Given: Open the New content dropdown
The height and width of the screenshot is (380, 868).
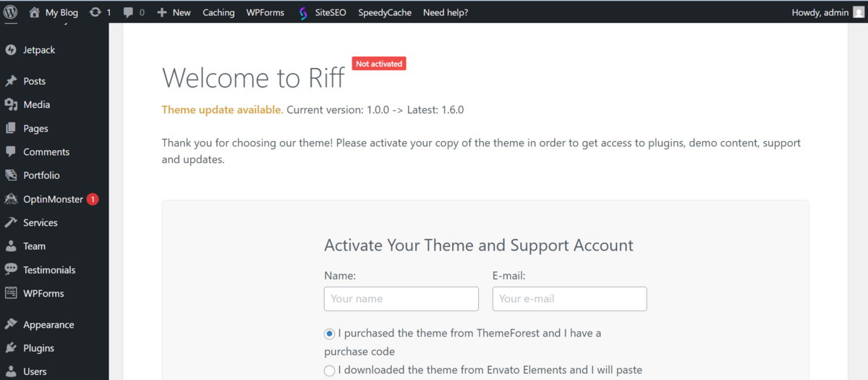Looking at the screenshot, I should (174, 12).
